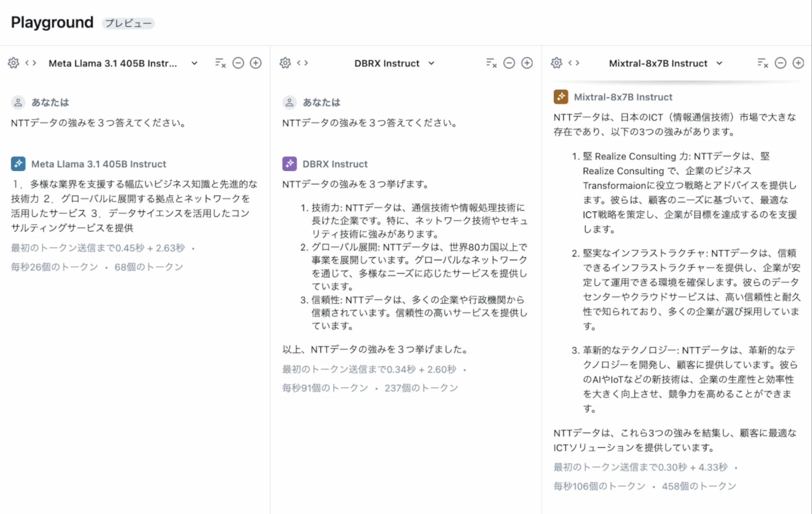
Task: Click user avatar in Meta Llama panel
Action: coord(18,103)
